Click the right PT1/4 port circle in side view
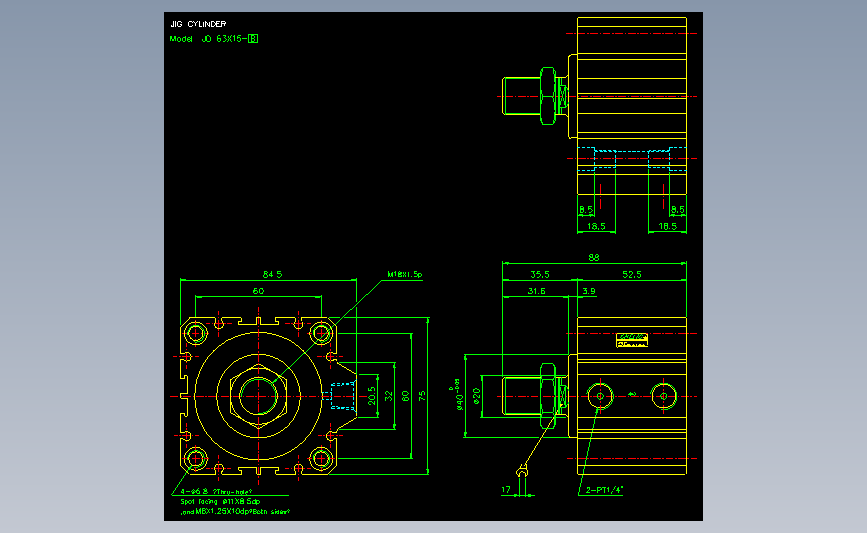This screenshot has height=533, width=867. click(664, 396)
